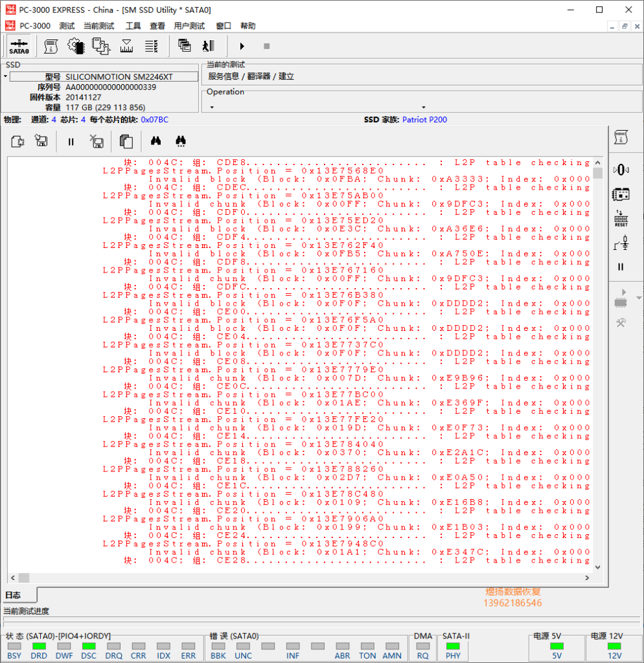Save the log with floppy icon
The image size is (644, 663).
41,140
